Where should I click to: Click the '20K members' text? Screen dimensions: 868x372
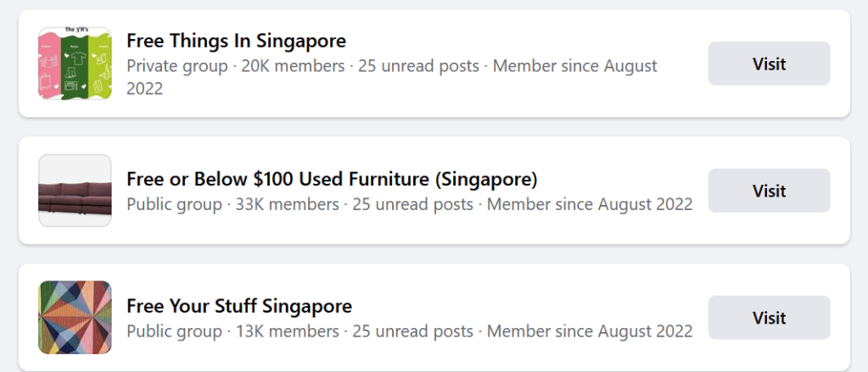point(293,66)
